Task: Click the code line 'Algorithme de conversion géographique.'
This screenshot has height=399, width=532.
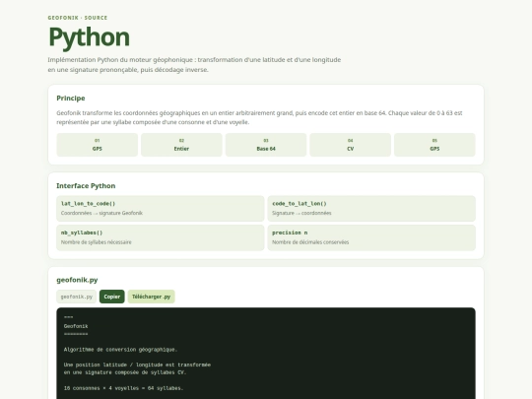Action: [120, 350]
